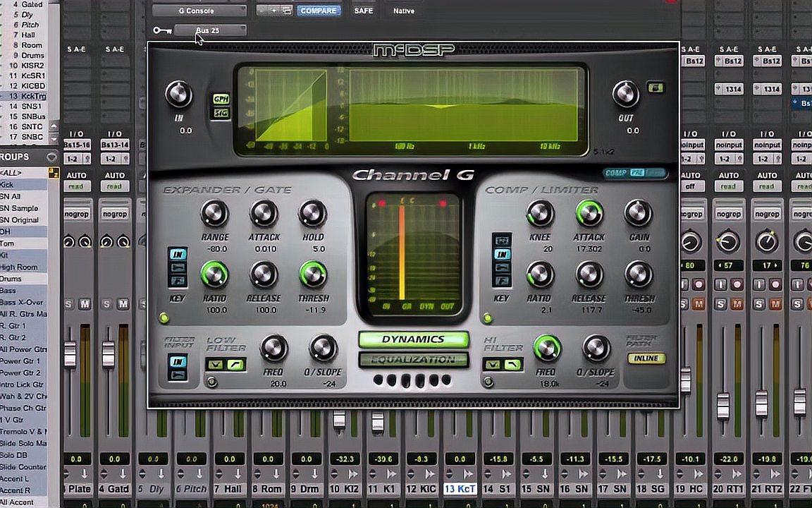Open 3 Plate track 'nogrop' group selector
The height and width of the screenshot is (508, 812).
pos(77,214)
